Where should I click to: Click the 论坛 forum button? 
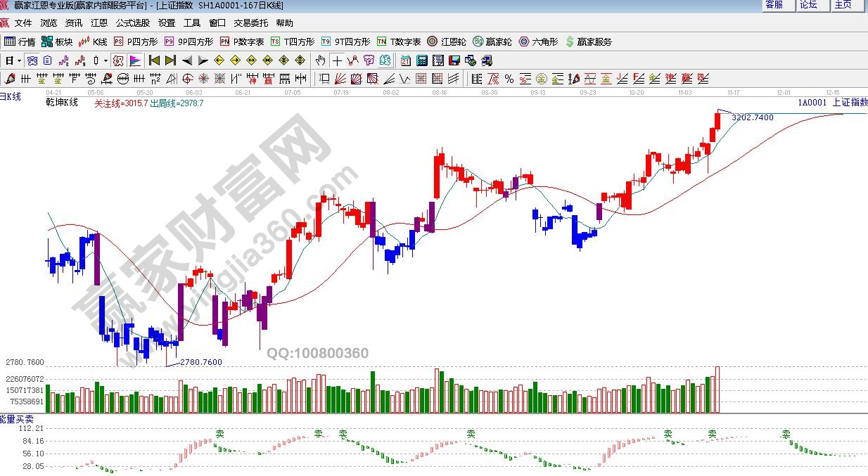point(809,5)
